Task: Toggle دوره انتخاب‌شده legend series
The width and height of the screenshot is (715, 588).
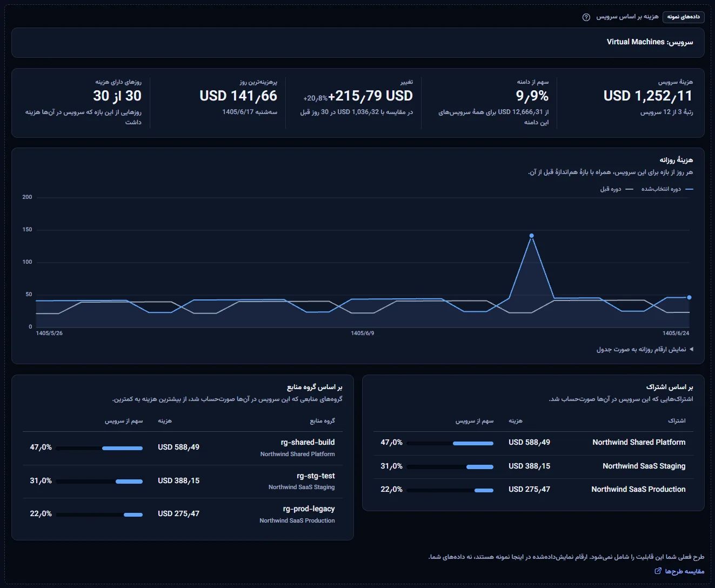Action: click(x=667, y=189)
